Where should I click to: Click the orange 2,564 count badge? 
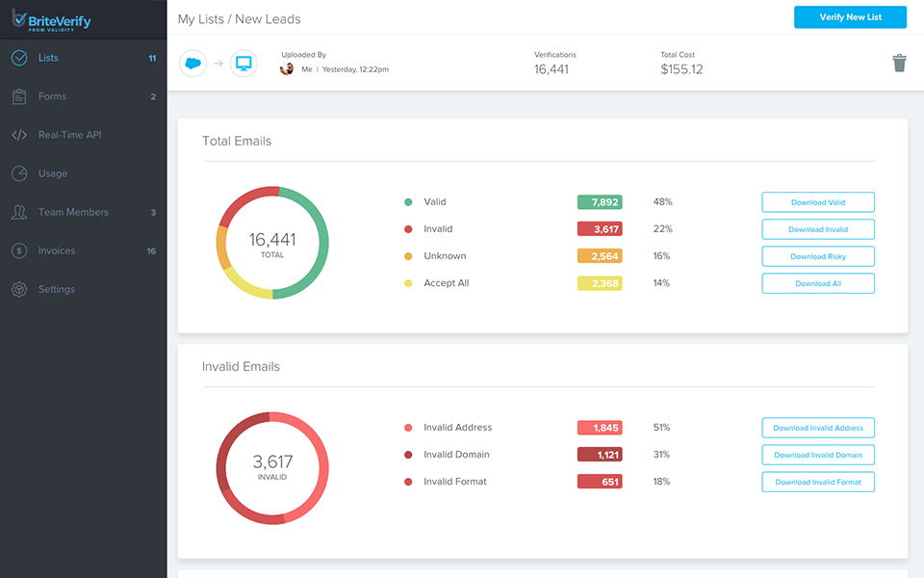[600, 256]
